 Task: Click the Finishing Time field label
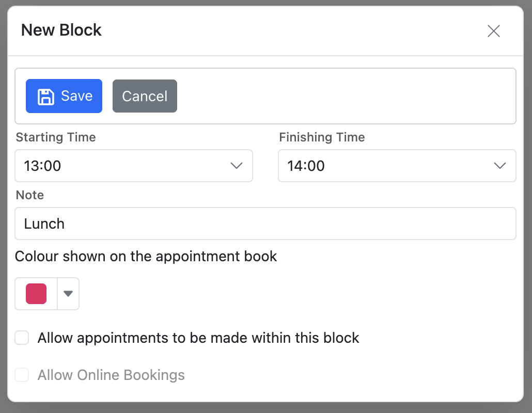[322, 137]
